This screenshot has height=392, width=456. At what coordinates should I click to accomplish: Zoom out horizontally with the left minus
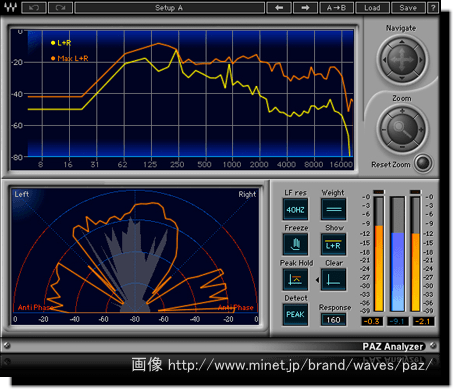(384, 129)
